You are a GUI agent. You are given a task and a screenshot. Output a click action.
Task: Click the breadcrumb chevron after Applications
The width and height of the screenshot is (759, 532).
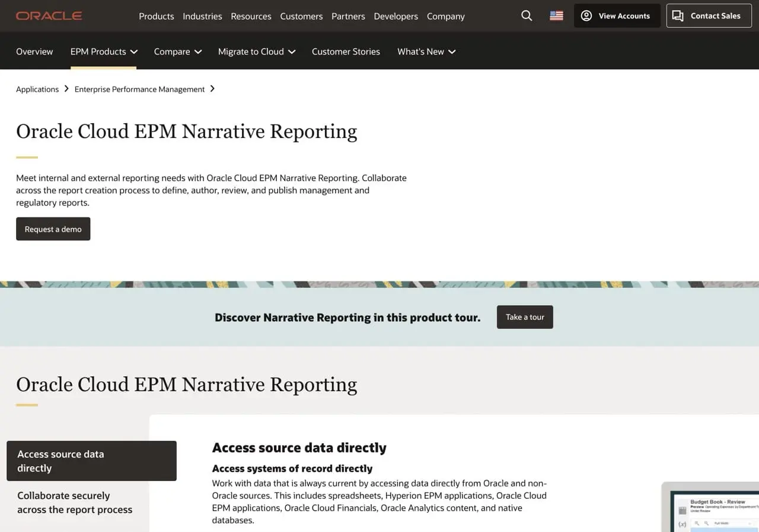coord(66,89)
